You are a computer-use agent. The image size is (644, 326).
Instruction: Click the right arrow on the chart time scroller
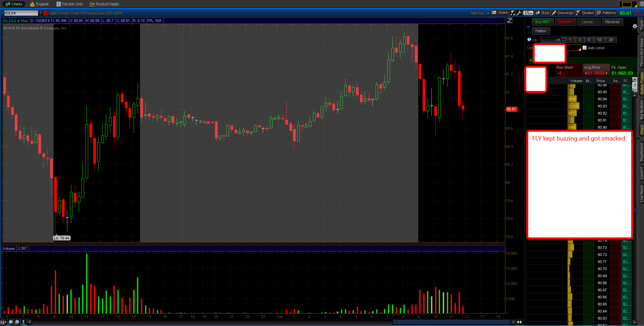click(x=513, y=322)
